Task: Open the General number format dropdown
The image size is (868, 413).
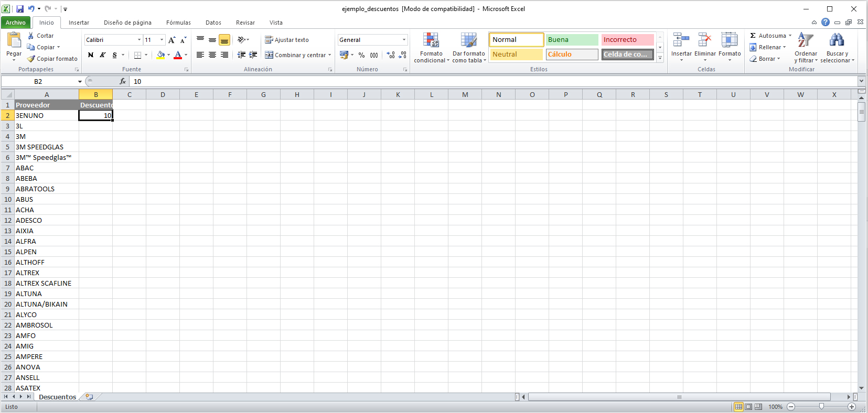Action: (404, 40)
